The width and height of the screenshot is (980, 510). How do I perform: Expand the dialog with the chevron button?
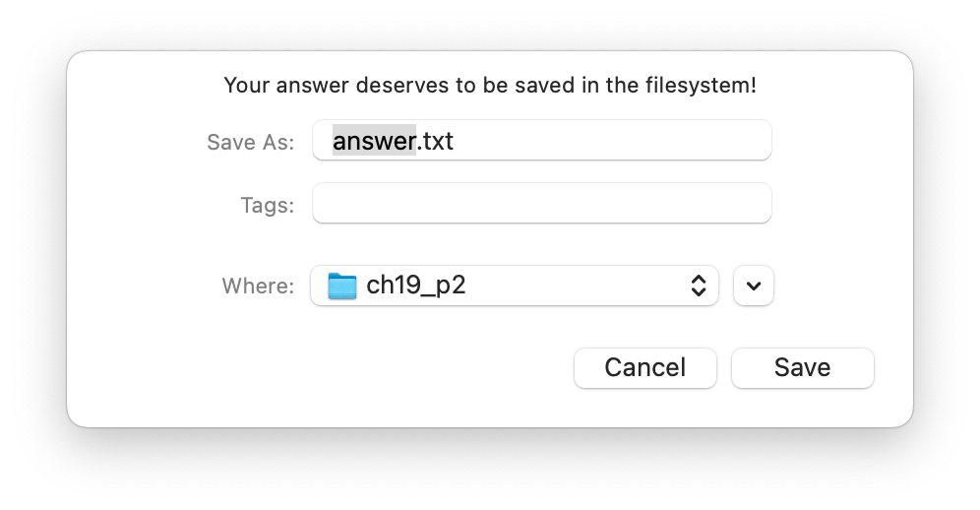pos(754,286)
